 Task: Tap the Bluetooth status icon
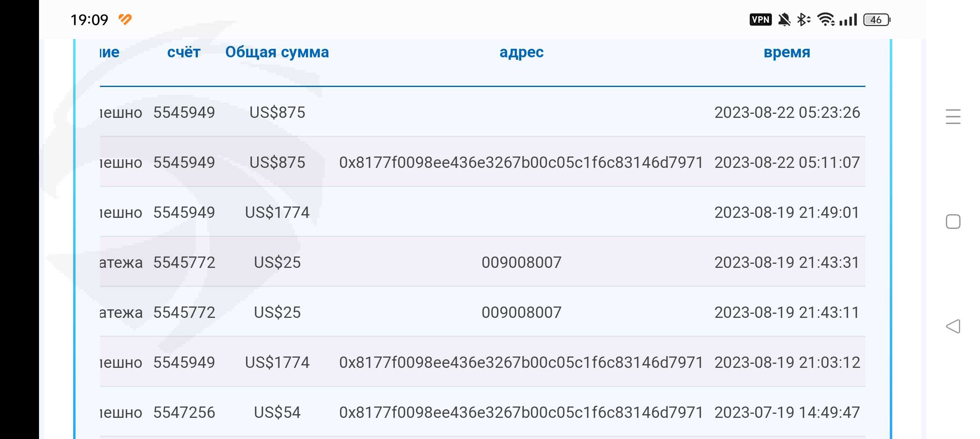click(x=803, y=20)
